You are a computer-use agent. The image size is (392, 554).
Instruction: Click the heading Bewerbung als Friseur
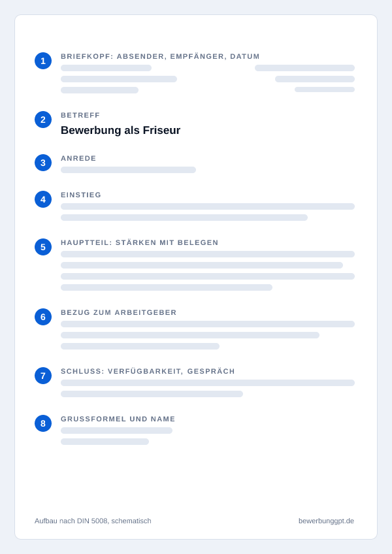pyautogui.click(x=120, y=131)
